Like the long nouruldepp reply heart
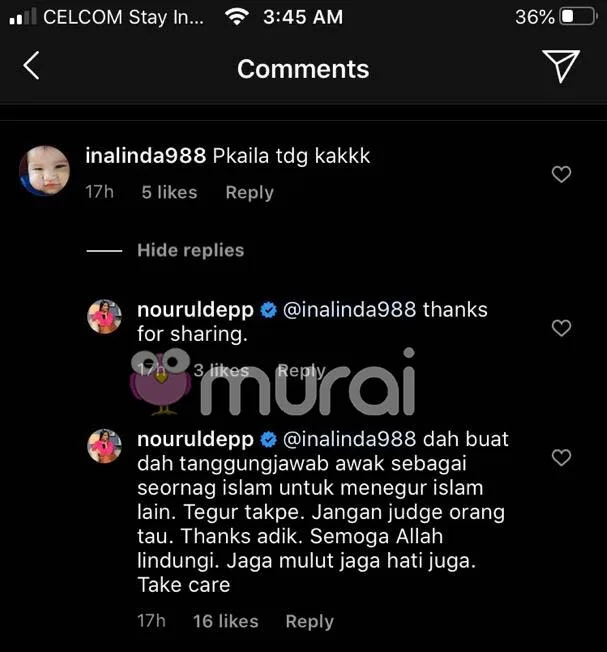Viewport: 607px width, 652px height. (561, 457)
